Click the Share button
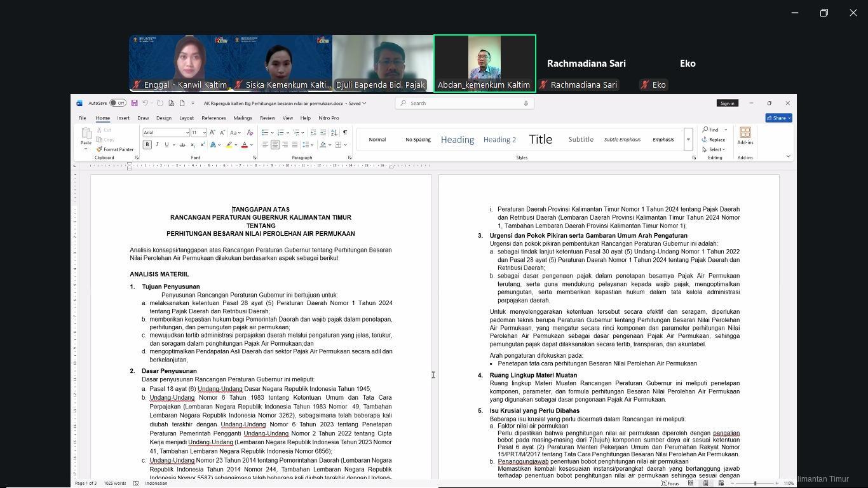 (778, 118)
